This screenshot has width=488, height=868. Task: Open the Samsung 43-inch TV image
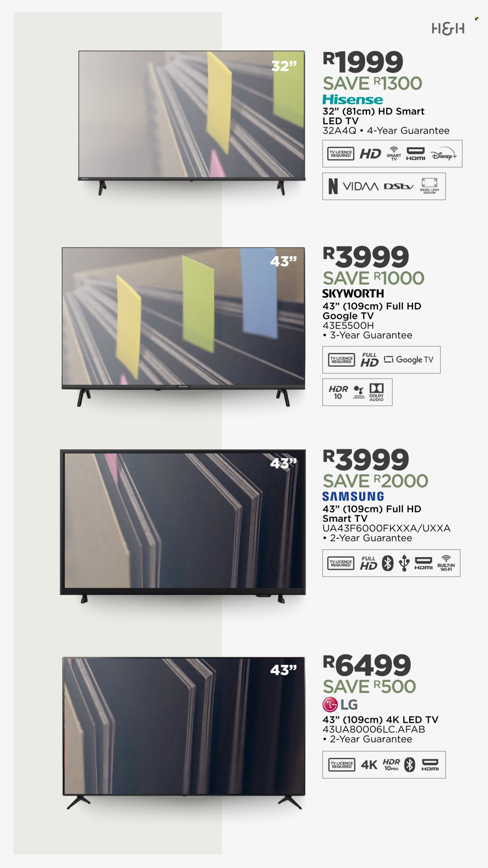coord(183,526)
